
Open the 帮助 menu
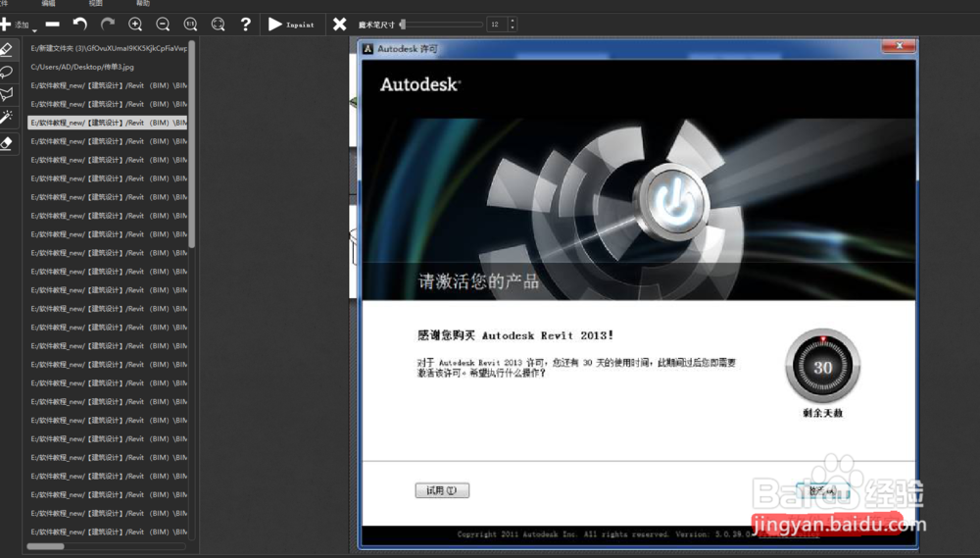click(x=143, y=3)
